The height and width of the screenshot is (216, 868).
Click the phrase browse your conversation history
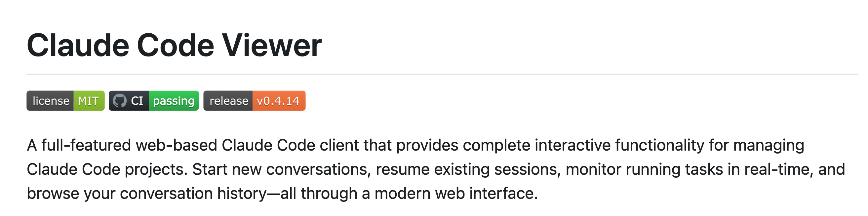146,194
